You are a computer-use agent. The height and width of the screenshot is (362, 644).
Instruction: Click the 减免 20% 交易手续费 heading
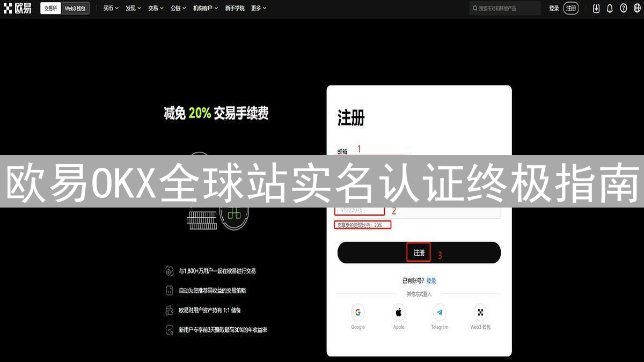point(216,113)
